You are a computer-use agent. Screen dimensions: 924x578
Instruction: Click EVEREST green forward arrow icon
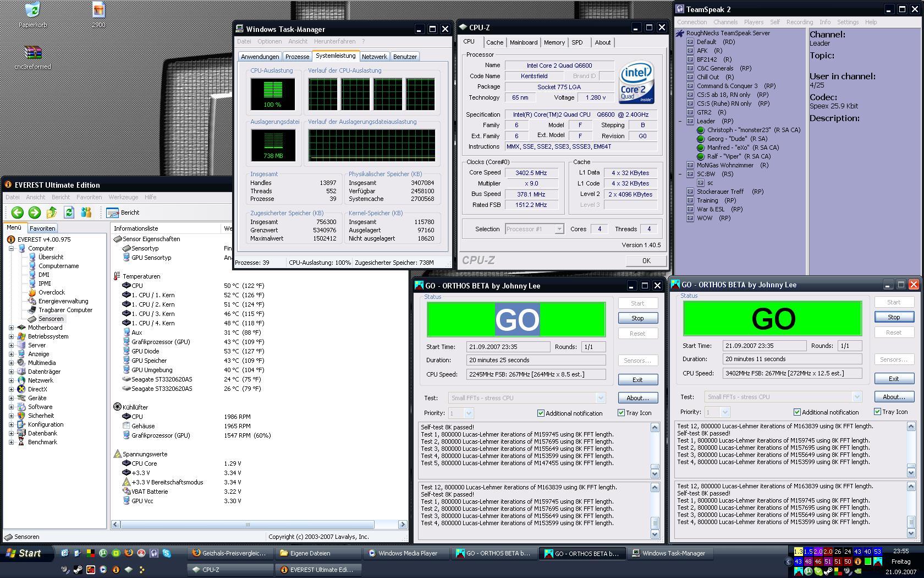tap(35, 212)
